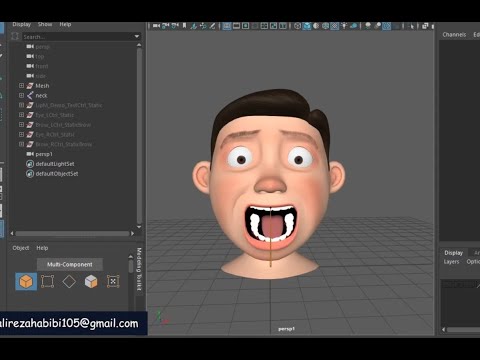Click the Lock Camera icon
The width and height of the screenshot is (480, 360).
pos(166,26)
